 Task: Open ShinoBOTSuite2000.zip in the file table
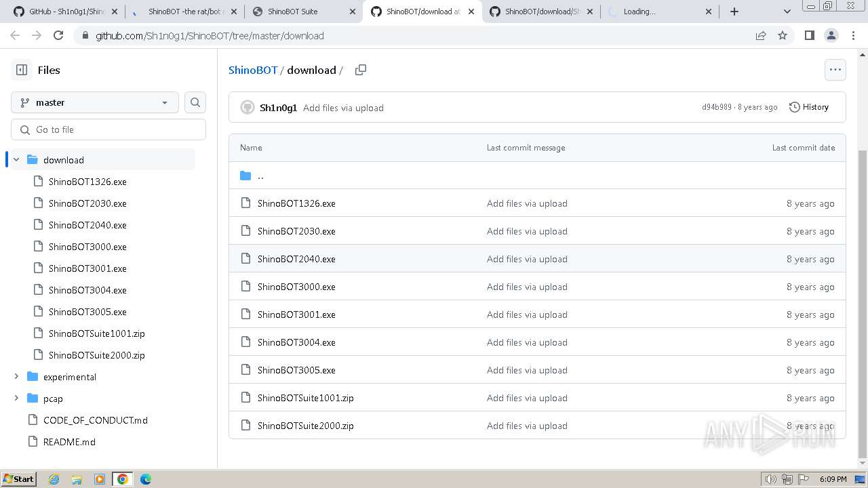click(306, 426)
